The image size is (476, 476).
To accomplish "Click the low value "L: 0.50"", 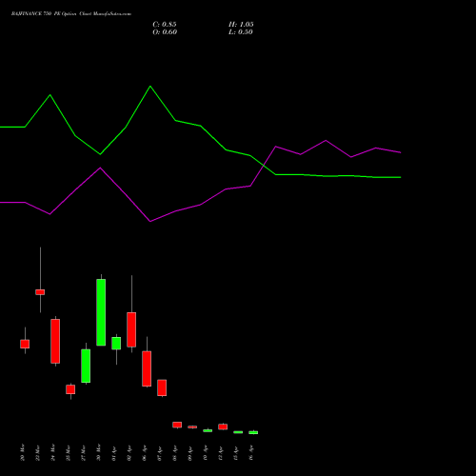I will [x=241, y=32].
